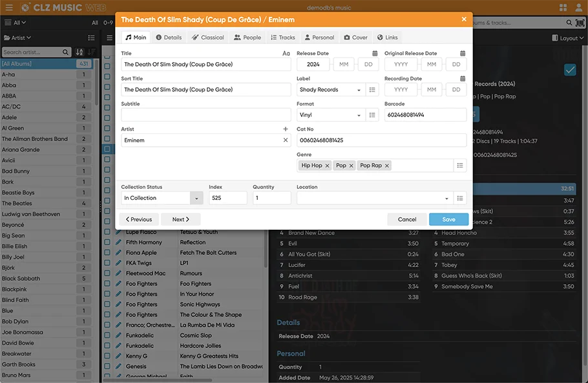The height and width of the screenshot is (383, 588).
Task: Open the Label pick list manager
Action: click(372, 90)
